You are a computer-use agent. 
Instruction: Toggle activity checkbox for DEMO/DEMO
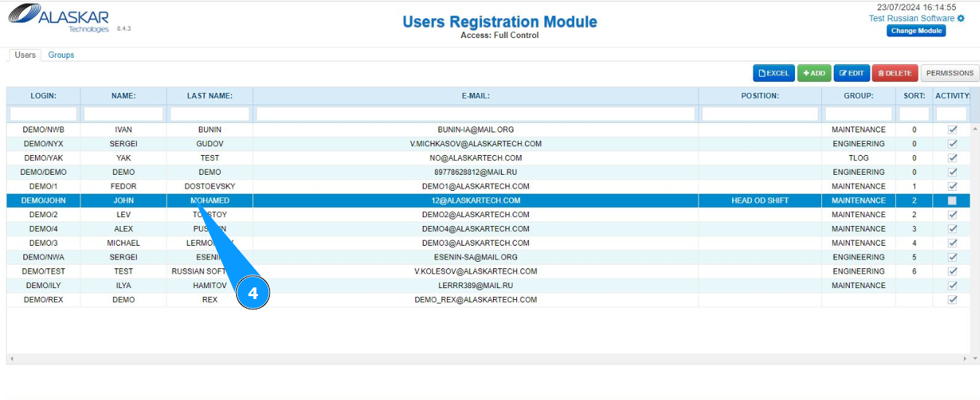952,172
